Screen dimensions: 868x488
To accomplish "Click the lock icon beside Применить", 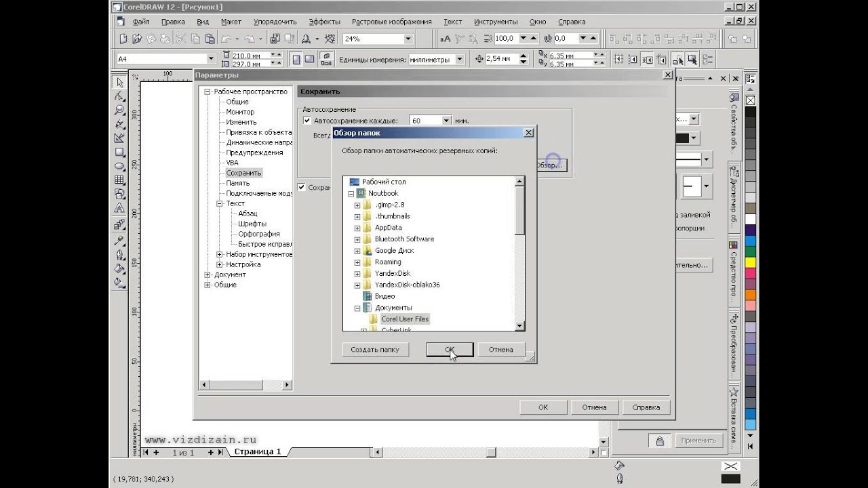I will point(659,441).
